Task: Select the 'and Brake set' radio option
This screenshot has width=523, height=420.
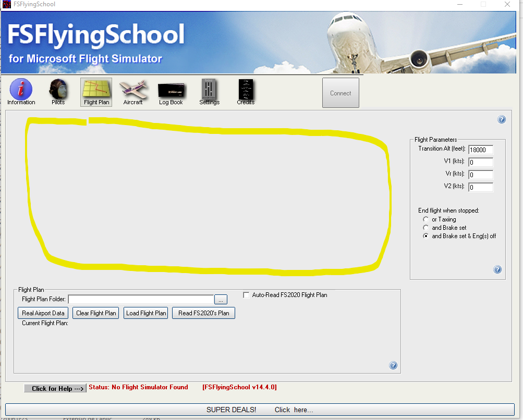Action: (x=425, y=228)
